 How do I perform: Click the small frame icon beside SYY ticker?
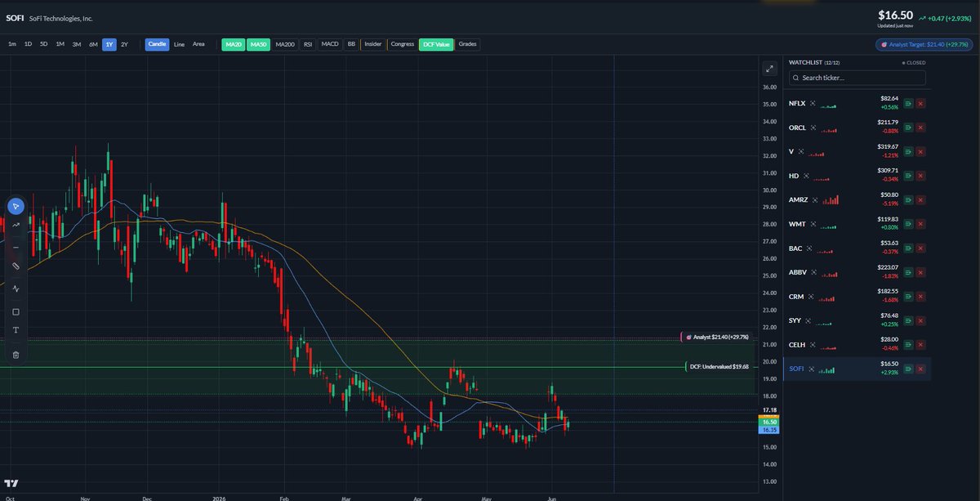tap(810, 321)
